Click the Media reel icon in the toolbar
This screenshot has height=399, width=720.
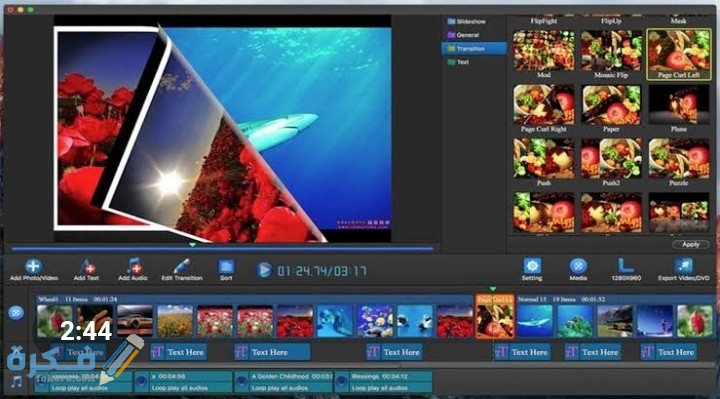click(578, 266)
